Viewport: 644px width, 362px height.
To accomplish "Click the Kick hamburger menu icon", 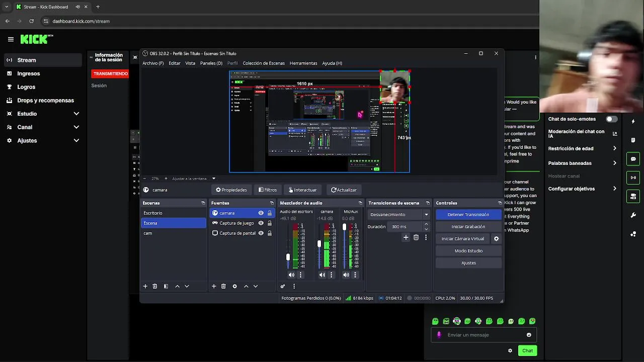I will tap(11, 39).
